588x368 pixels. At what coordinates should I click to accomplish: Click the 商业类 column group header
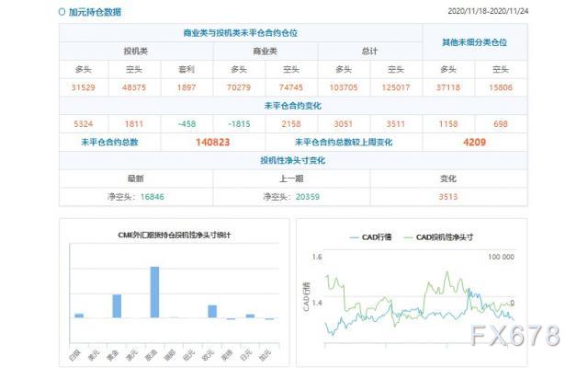[x=265, y=51]
